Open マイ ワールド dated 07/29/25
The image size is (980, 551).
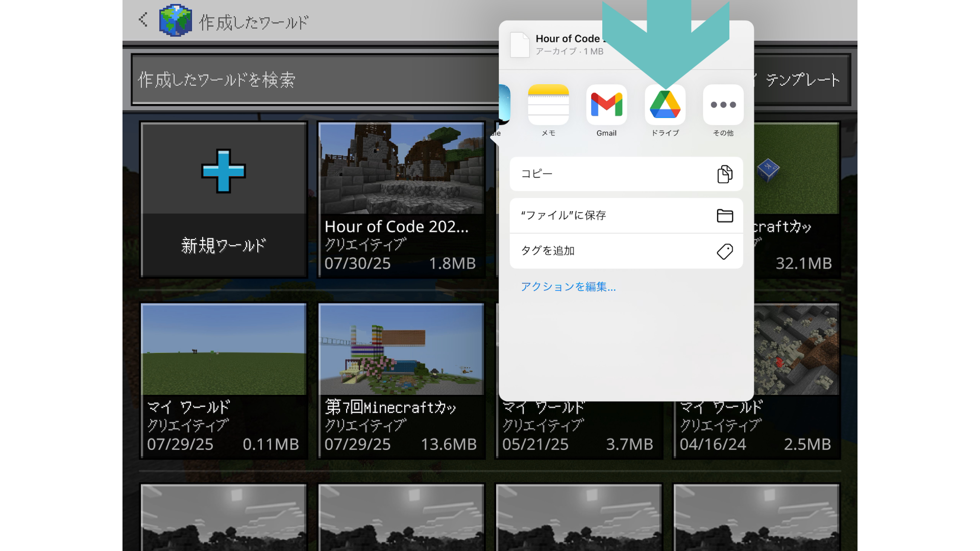224,380
